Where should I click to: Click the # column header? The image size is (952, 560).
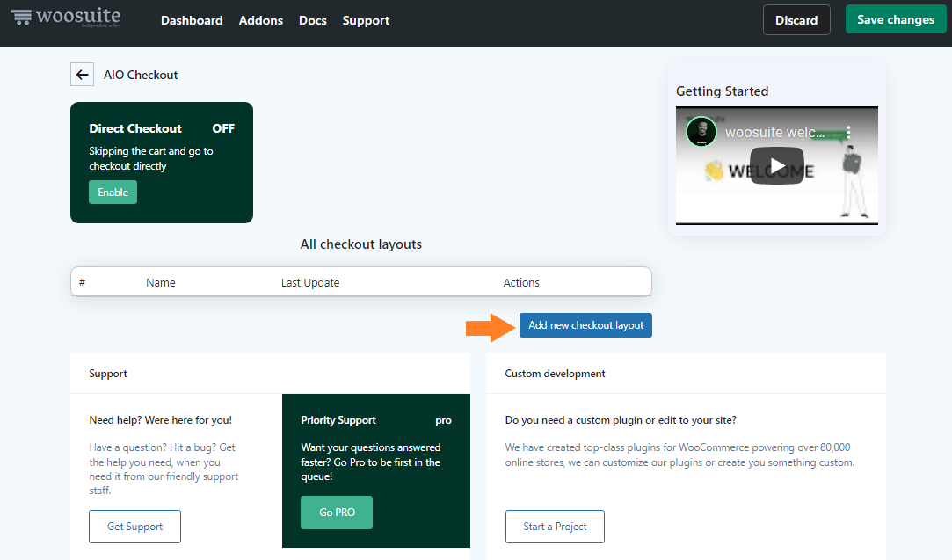(x=82, y=282)
